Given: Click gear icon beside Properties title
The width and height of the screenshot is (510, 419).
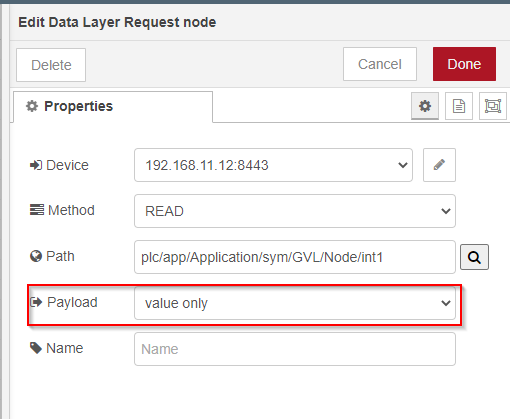Looking at the screenshot, I should 32,106.
